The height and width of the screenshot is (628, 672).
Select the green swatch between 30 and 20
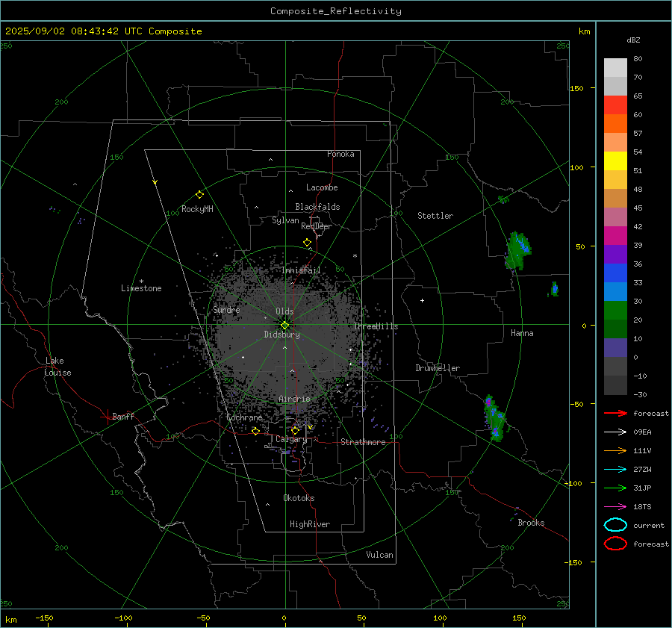click(x=615, y=311)
